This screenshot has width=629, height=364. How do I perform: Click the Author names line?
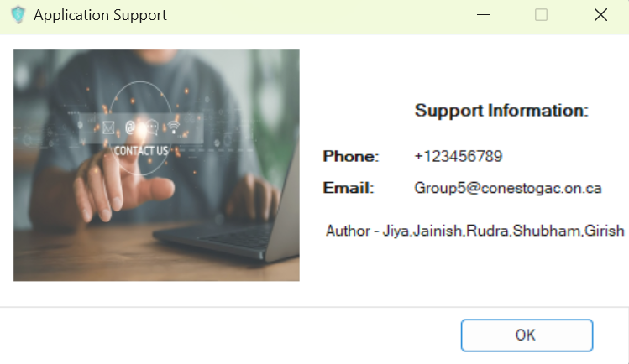coord(475,231)
